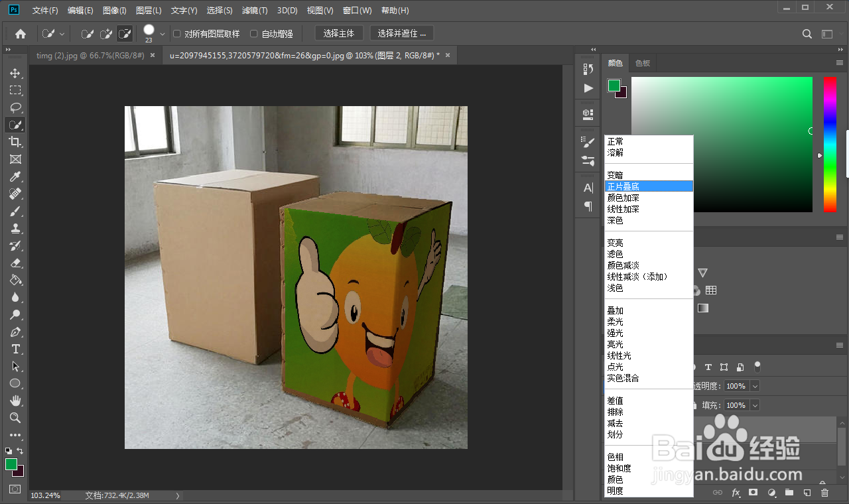This screenshot has width=849, height=504.
Task: Open the brush picker dropdown arrow
Action: pos(163,34)
